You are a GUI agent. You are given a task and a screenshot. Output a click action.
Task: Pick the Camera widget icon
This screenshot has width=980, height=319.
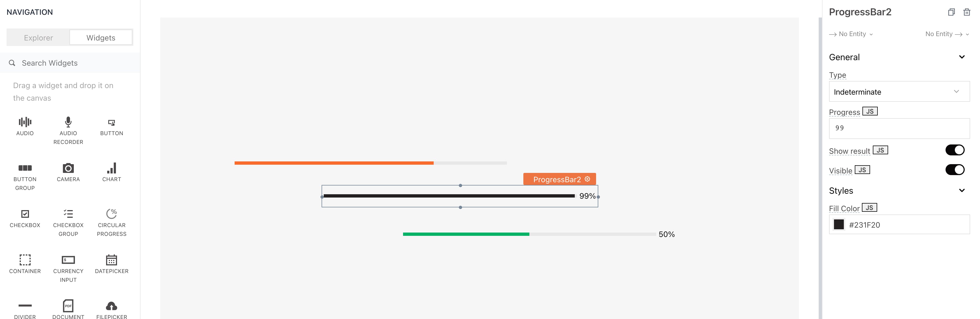68,168
